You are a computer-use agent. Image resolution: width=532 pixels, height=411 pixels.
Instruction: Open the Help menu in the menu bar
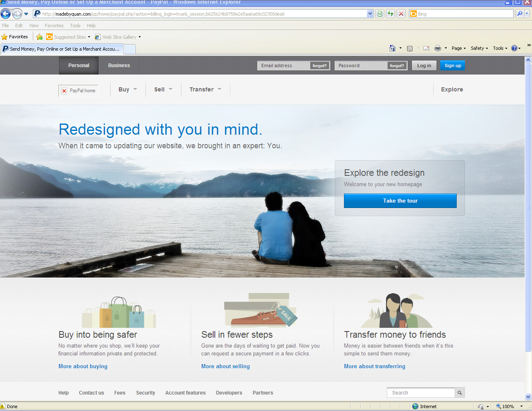click(x=91, y=26)
